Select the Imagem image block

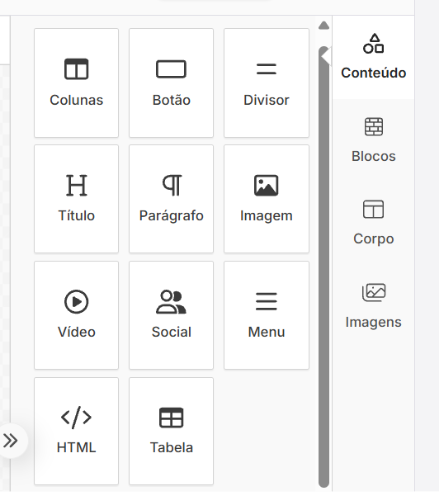266,199
